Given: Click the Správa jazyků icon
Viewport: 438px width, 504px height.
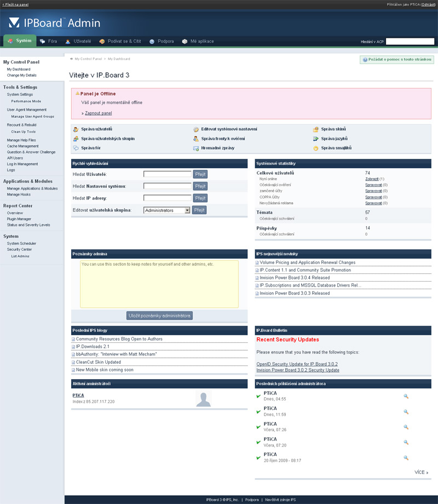Looking at the screenshot, I should pyautogui.click(x=316, y=139).
